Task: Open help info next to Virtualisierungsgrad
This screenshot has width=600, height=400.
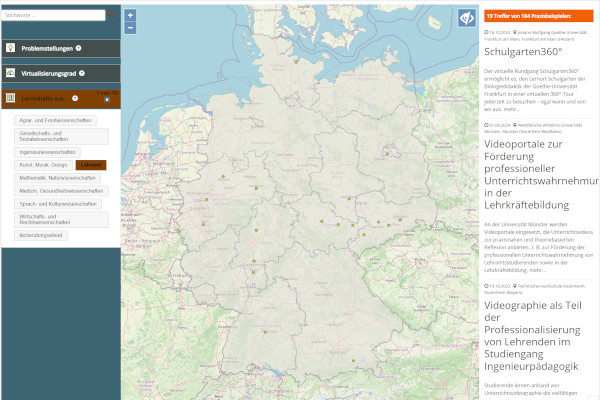Action: (82, 73)
